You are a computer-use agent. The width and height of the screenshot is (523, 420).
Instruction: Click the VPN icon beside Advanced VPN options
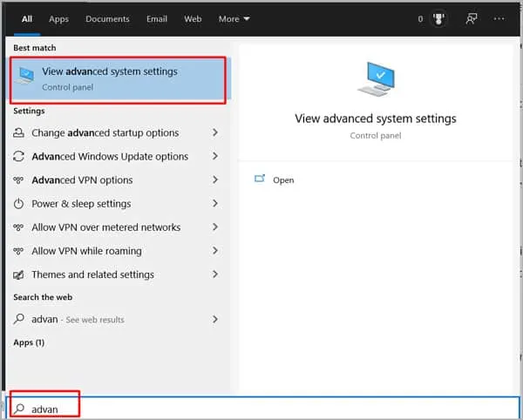point(18,180)
